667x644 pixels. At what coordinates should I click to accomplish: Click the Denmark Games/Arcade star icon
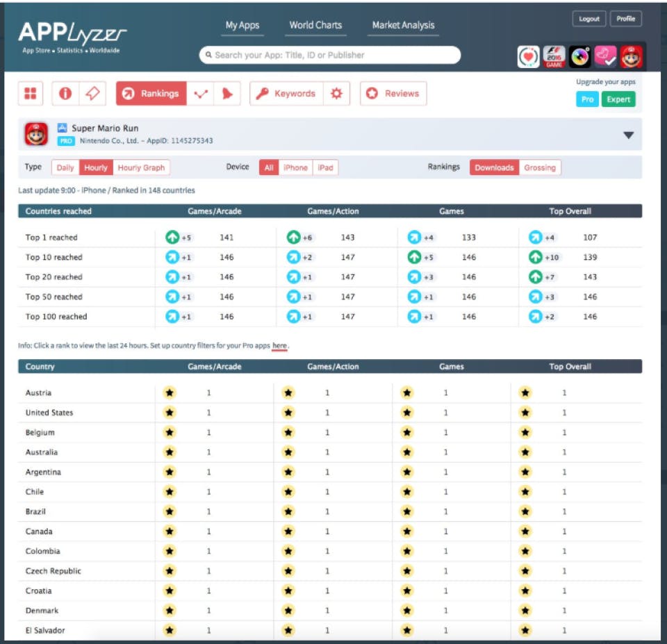click(170, 611)
